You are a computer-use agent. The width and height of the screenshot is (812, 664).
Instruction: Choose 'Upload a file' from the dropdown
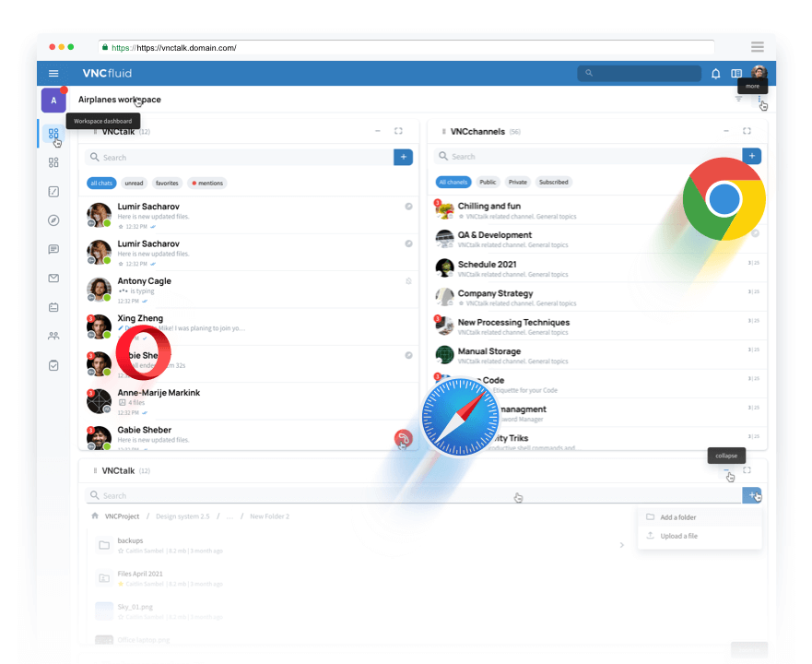tap(700, 536)
